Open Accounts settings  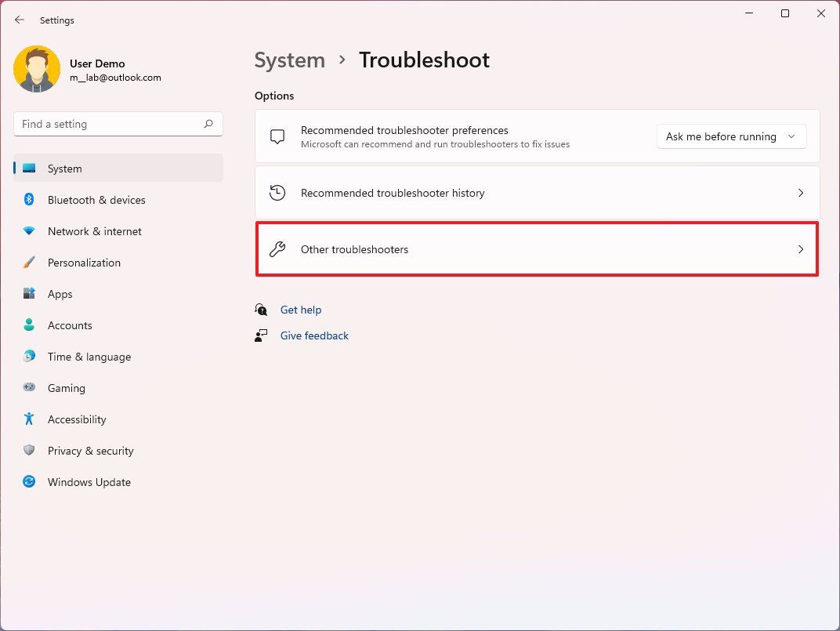pyautogui.click(x=70, y=325)
